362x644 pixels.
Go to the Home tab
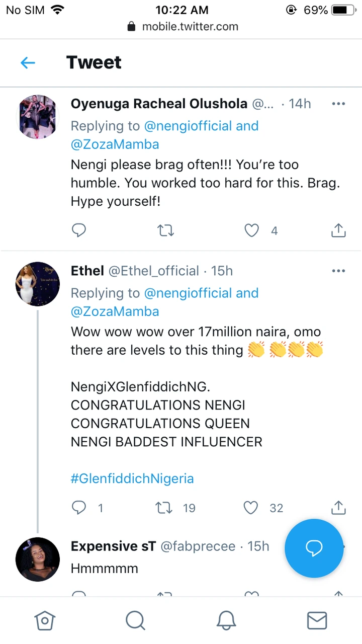[x=44, y=620]
